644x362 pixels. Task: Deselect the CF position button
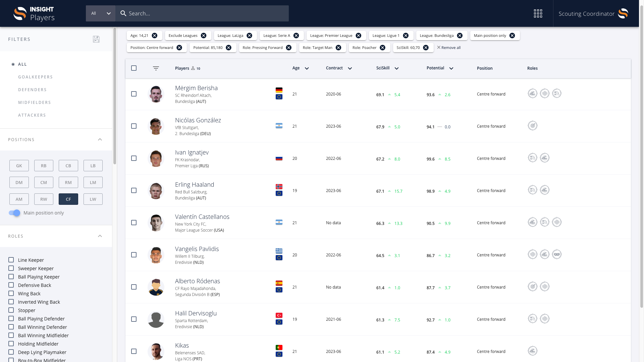68,199
